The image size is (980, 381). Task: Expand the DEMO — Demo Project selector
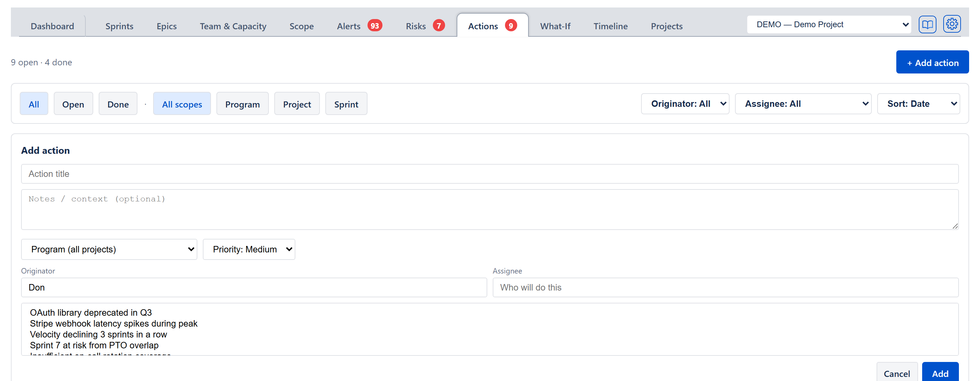click(829, 25)
